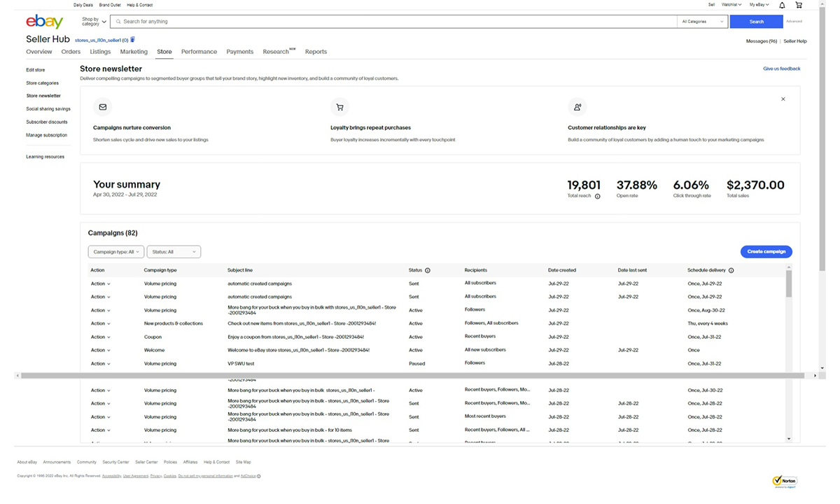
Task: Click the Status column info icon
Action: [428, 269]
